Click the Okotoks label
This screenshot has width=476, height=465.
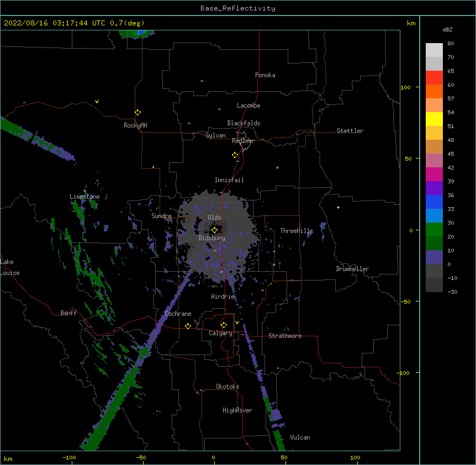(228, 387)
